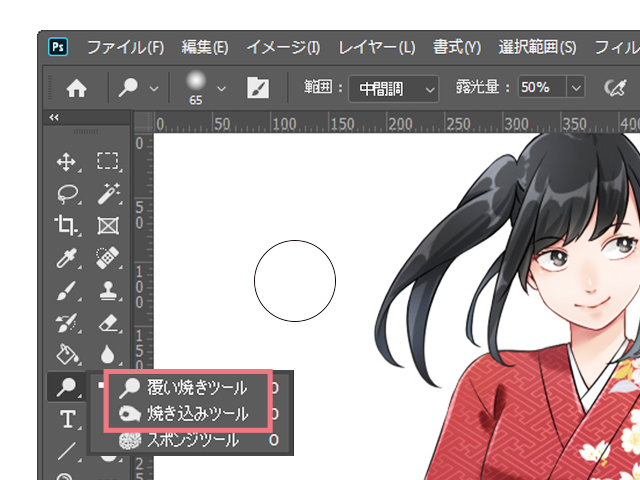Open the 編集(E) menu
640x480 pixels.
coord(205,48)
